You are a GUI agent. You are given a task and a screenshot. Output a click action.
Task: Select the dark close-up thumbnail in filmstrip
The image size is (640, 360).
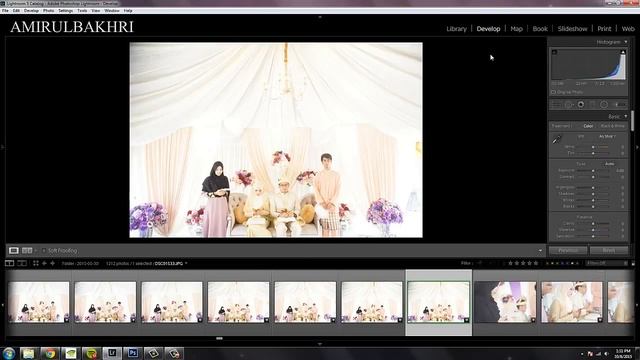(505, 302)
